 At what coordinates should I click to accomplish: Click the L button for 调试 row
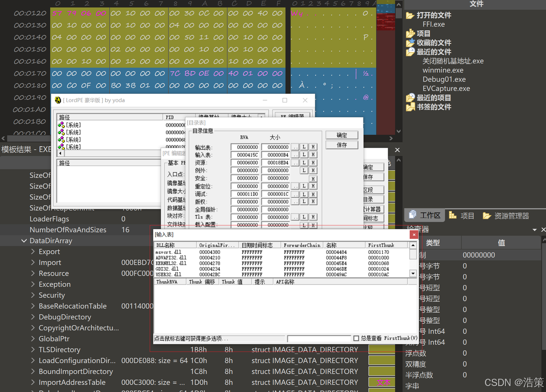pyautogui.click(x=304, y=194)
